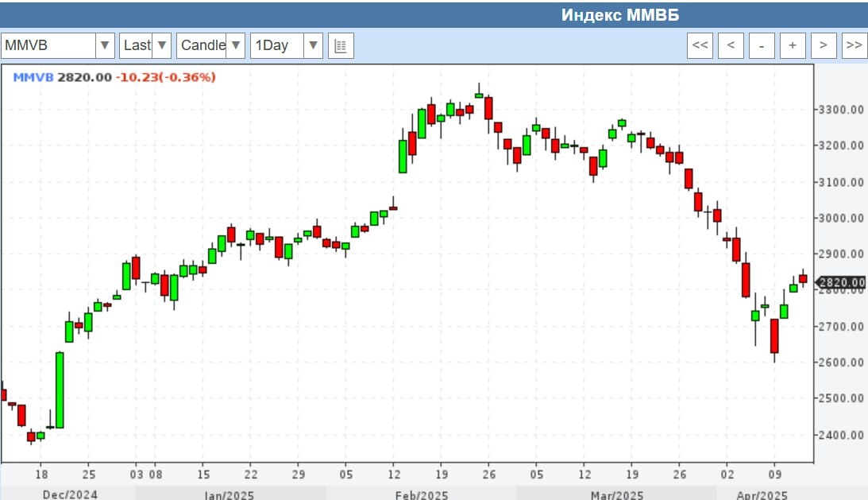868x500 pixels.
Task: Click the Dec/2024 month label
Action: pos(70,494)
